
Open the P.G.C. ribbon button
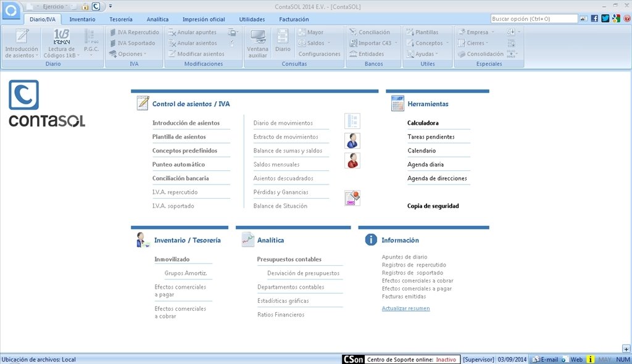(91, 44)
